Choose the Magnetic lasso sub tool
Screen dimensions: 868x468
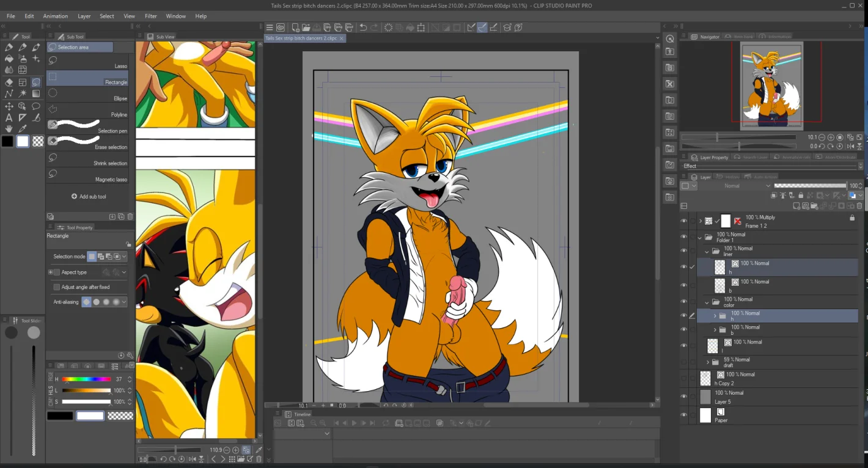[x=87, y=175]
